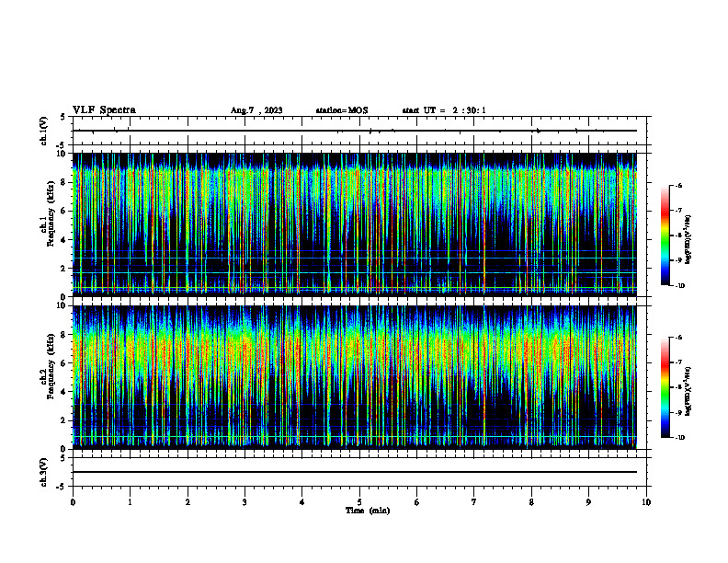Click time axis tick label "8"
The image size is (728, 563).
pos(531,502)
